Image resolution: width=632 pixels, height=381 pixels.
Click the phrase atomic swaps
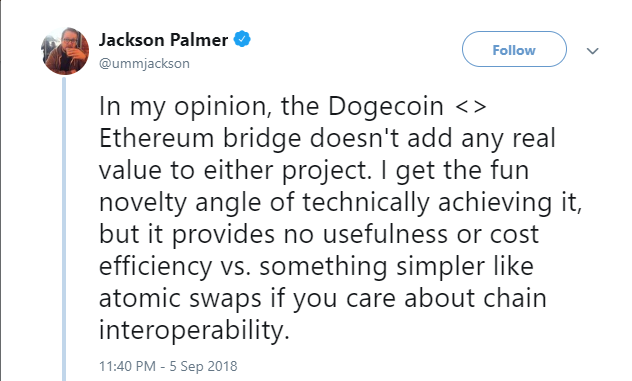click(180, 299)
